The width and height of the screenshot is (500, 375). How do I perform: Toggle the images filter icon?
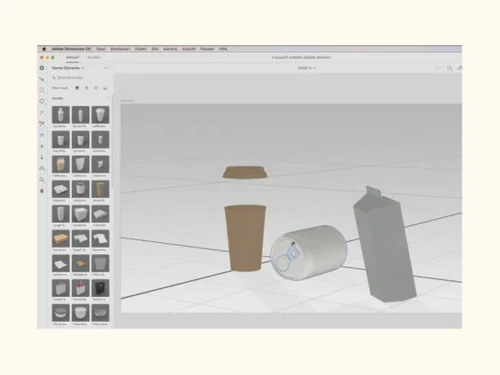tap(105, 88)
